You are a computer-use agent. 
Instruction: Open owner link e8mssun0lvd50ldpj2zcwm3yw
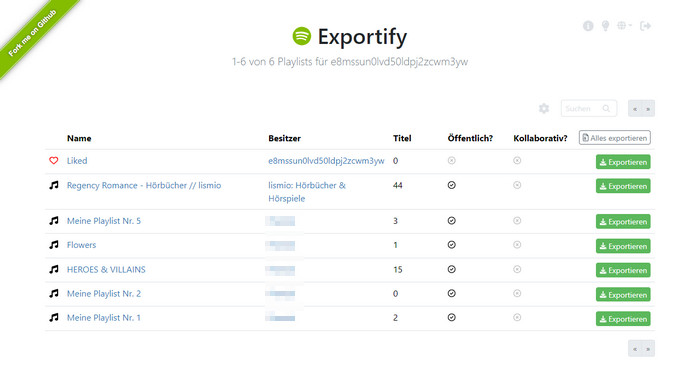point(326,161)
